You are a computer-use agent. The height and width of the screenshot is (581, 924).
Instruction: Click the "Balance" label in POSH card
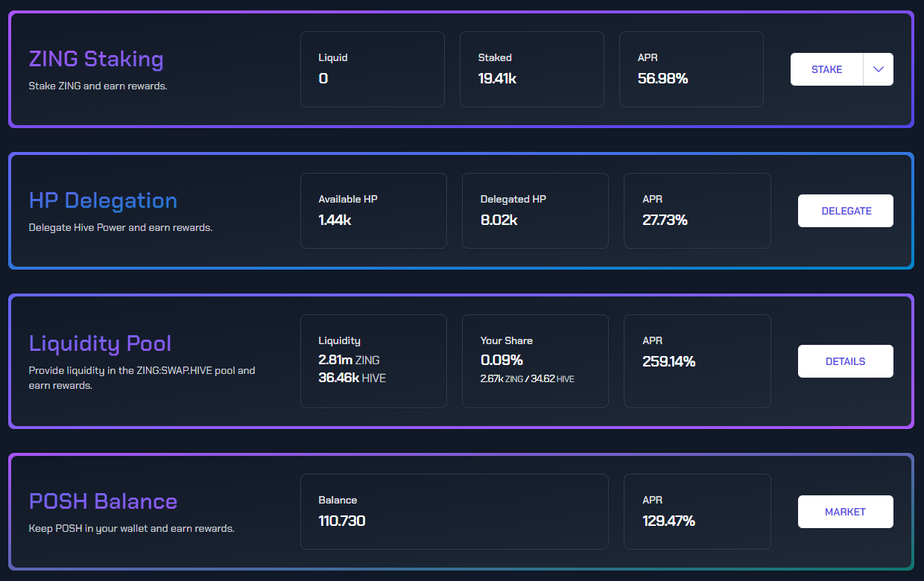pos(338,500)
